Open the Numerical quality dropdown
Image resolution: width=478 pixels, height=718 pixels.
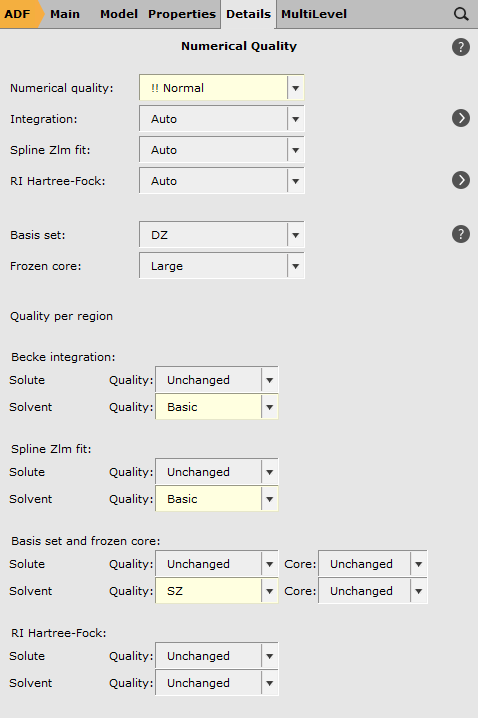pos(222,87)
